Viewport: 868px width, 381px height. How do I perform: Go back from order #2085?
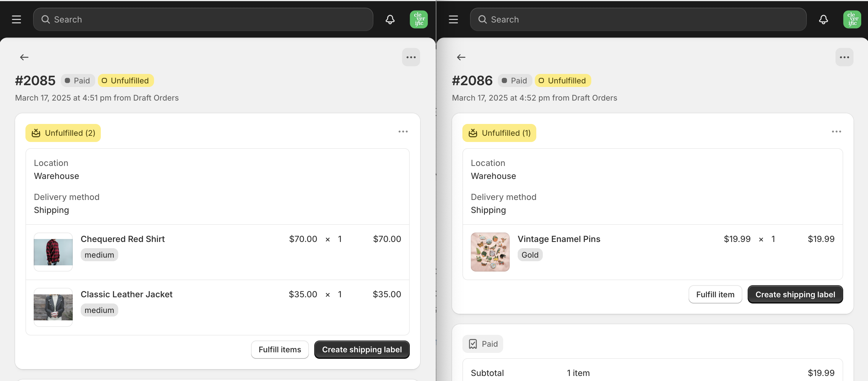[24, 57]
